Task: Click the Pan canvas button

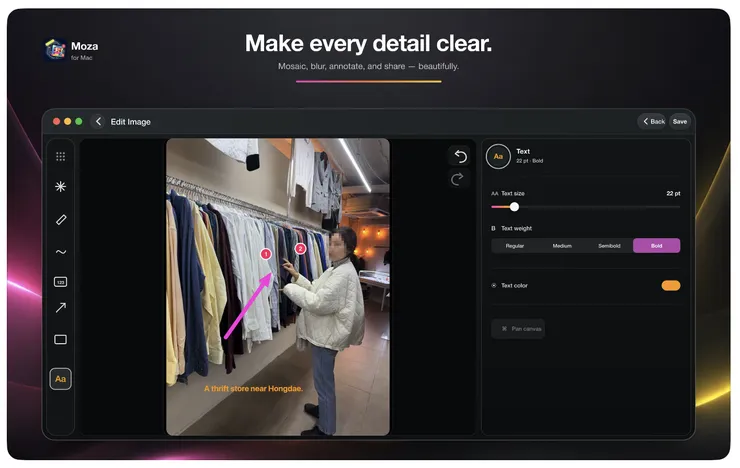Action: pos(518,329)
